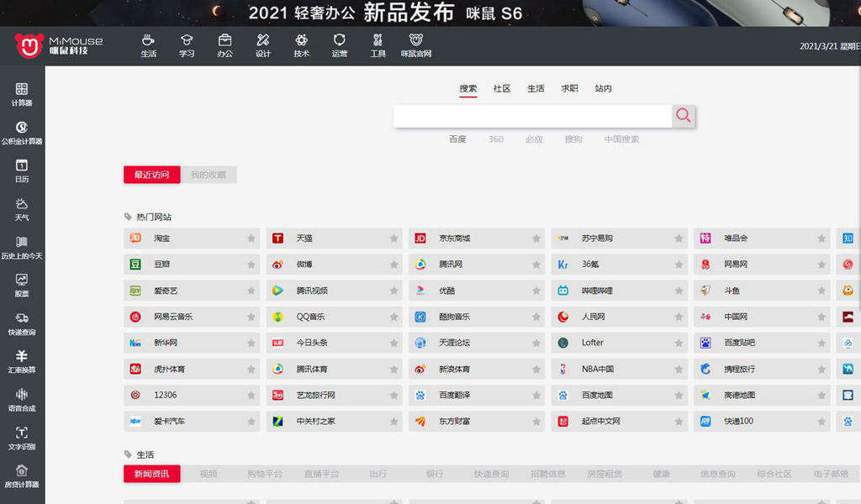Open the 文字识别 OCR sidebar tool
The image size is (861, 504).
pyautogui.click(x=21, y=438)
